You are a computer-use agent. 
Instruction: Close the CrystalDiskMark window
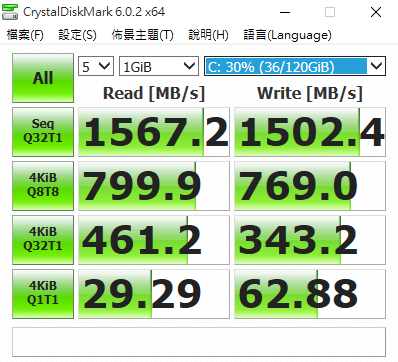point(376,12)
